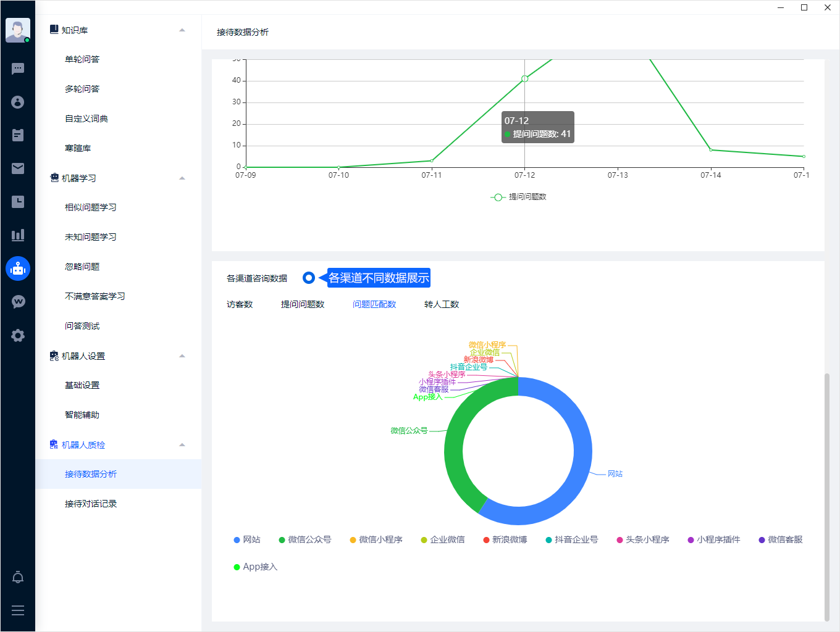This screenshot has width=840, height=632.
Task: Open 接待对话记录
Action: coord(91,504)
